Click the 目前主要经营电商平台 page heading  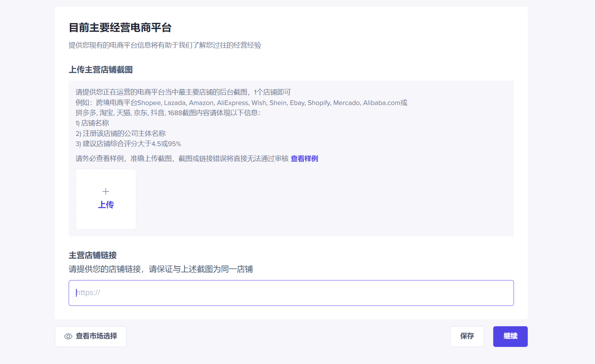tap(120, 28)
